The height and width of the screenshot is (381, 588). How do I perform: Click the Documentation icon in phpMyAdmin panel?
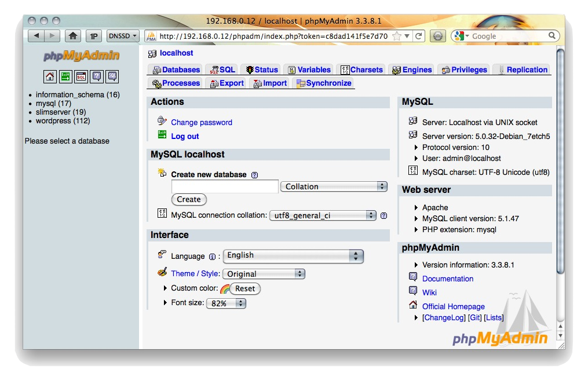pyautogui.click(x=413, y=277)
